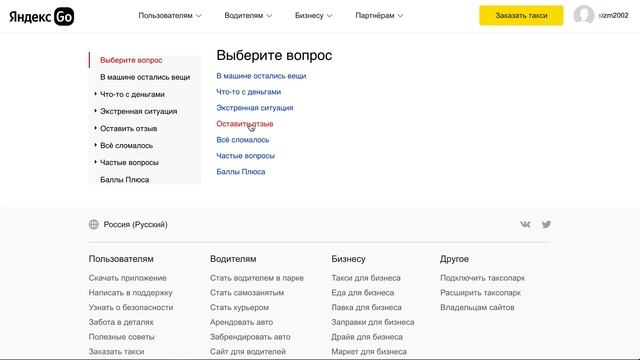This screenshot has height=360, width=640.
Task: Open footer link Подключить таксопарк
Action: pos(482,278)
